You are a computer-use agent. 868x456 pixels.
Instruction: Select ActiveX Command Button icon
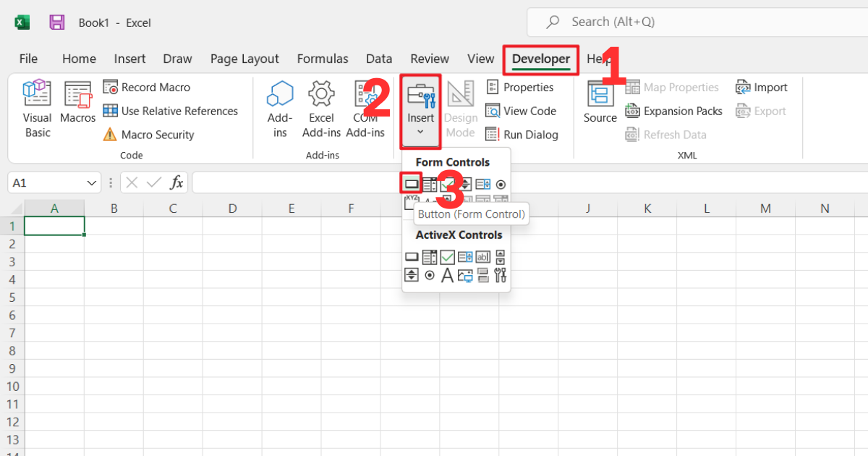click(x=412, y=257)
